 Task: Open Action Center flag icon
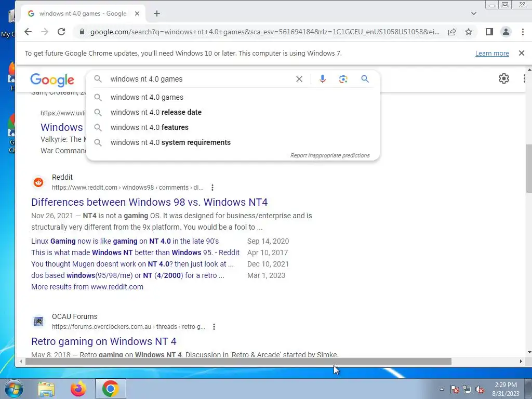454,390
